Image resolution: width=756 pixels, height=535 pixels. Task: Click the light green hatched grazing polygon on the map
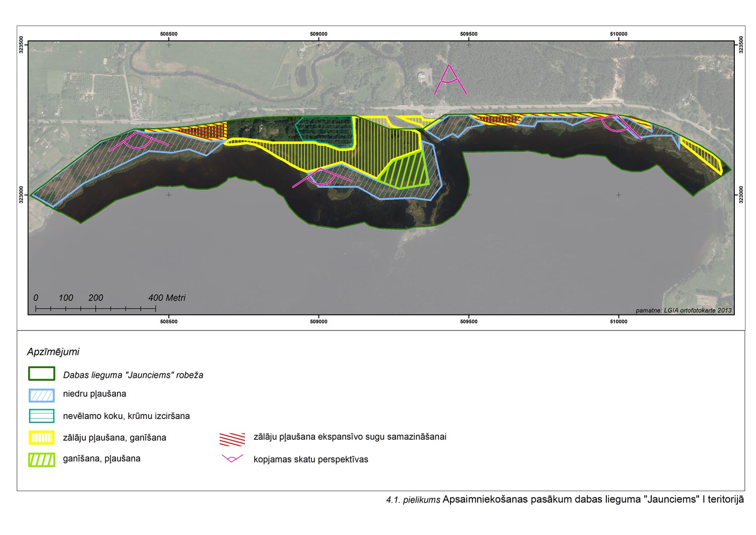coord(406,172)
